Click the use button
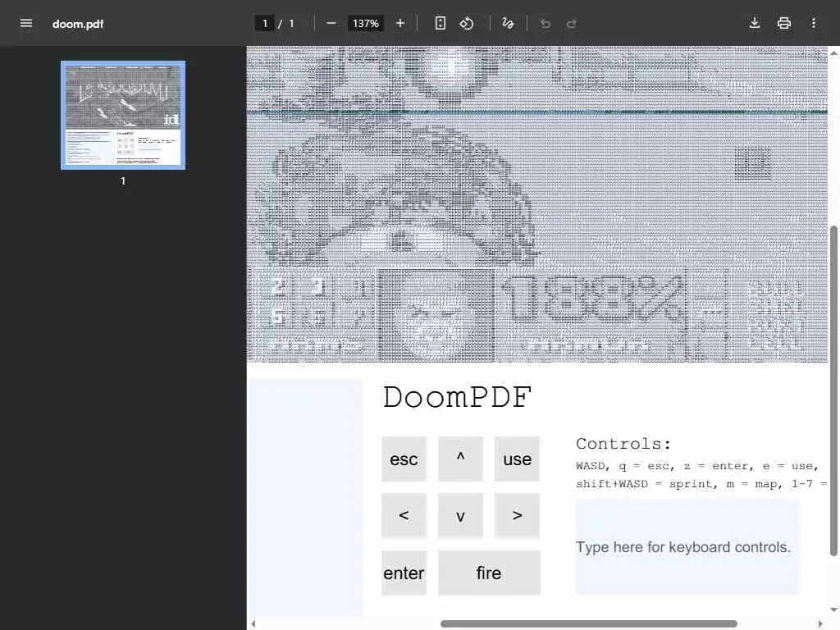The image size is (840, 630). click(517, 459)
